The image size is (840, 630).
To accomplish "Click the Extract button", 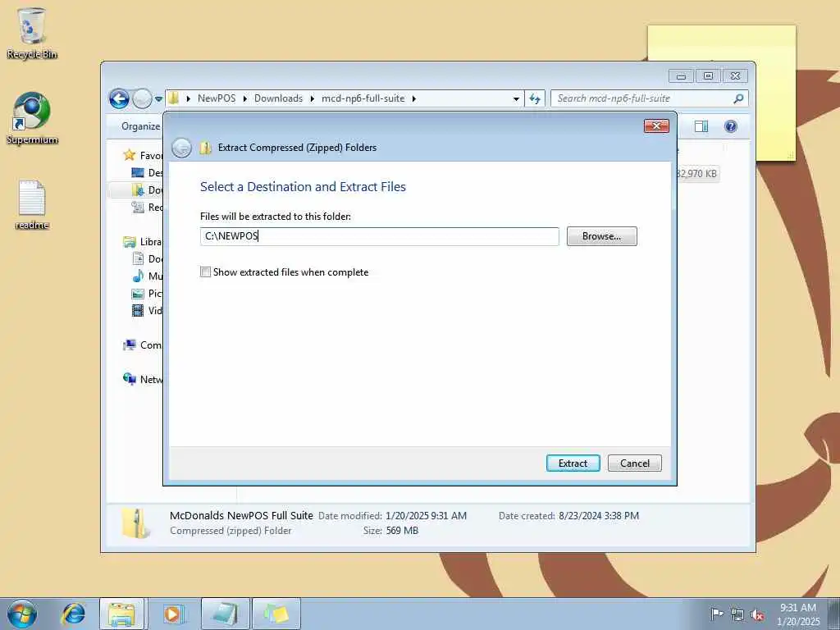I will click(573, 463).
